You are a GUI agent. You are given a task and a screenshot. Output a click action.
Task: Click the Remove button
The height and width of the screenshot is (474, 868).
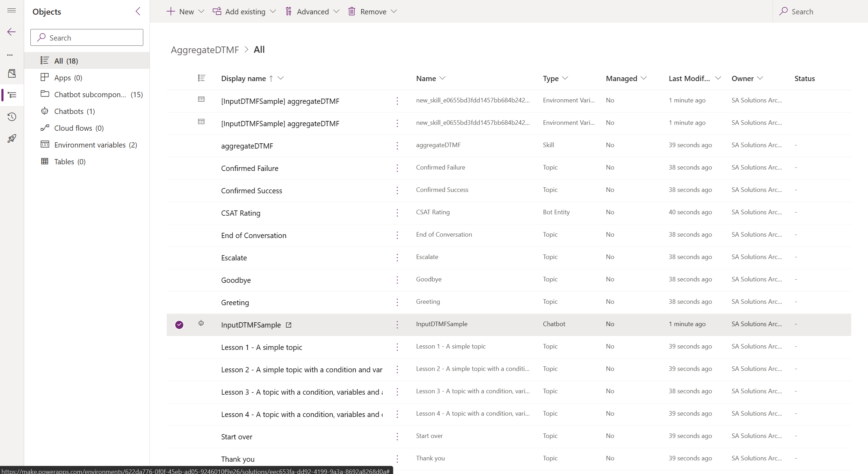coord(367,12)
